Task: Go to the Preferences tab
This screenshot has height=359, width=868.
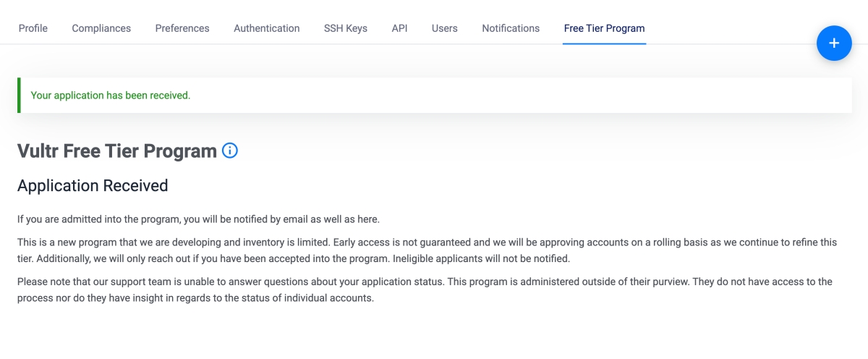Action: coord(182,28)
